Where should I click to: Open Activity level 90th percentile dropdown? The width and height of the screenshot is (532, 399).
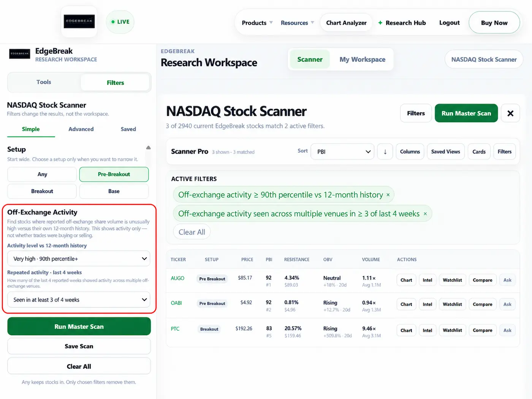[x=79, y=259]
